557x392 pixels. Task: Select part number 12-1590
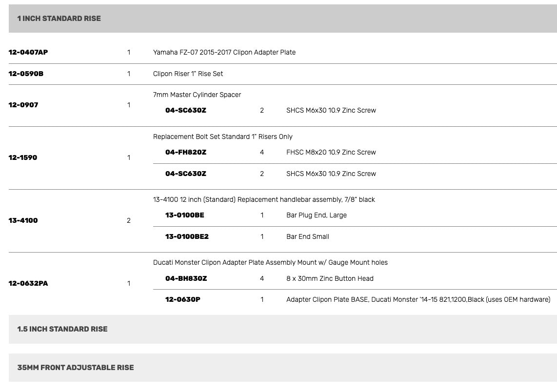[x=23, y=157]
